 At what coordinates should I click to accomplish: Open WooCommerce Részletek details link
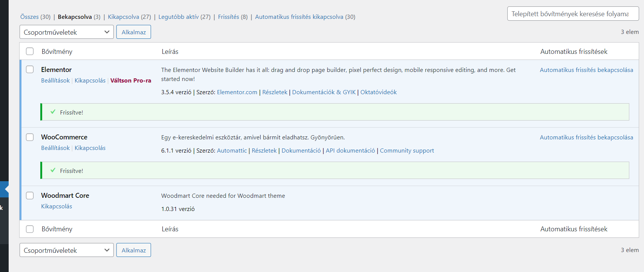[x=264, y=150]
